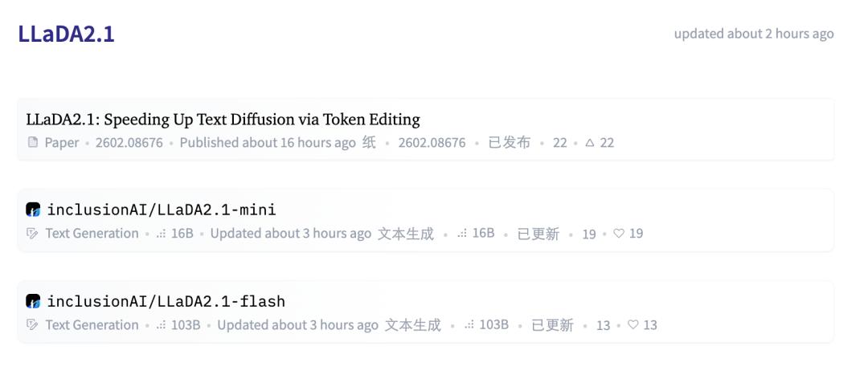Screen dimensions: 868x383
Task: Open the inclusionAI/LLaDA2.1-flash model page
Action: click(x=166, y=301)
